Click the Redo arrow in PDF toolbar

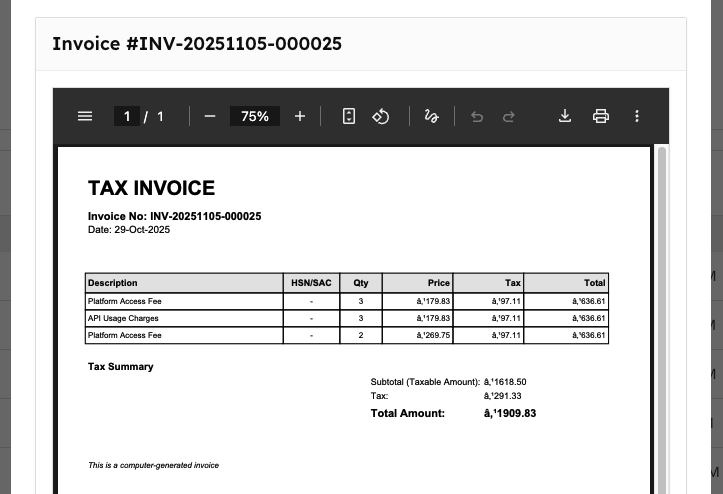coord(509,116)
